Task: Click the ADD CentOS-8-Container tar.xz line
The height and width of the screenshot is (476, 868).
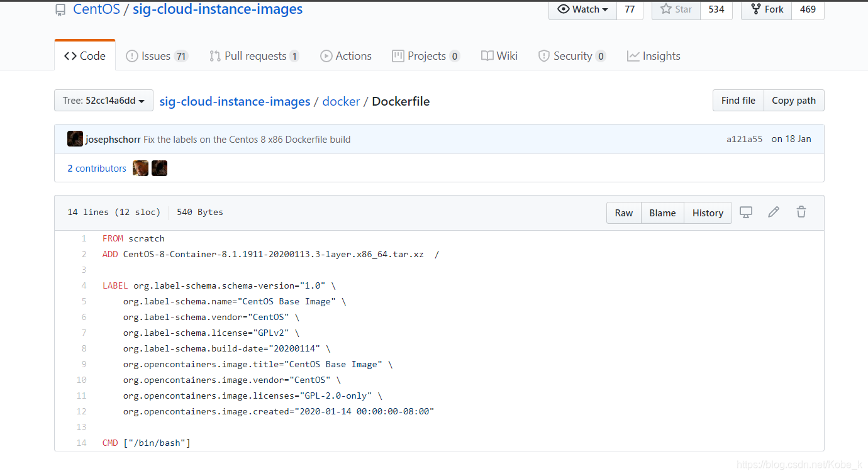Action: 270,255
